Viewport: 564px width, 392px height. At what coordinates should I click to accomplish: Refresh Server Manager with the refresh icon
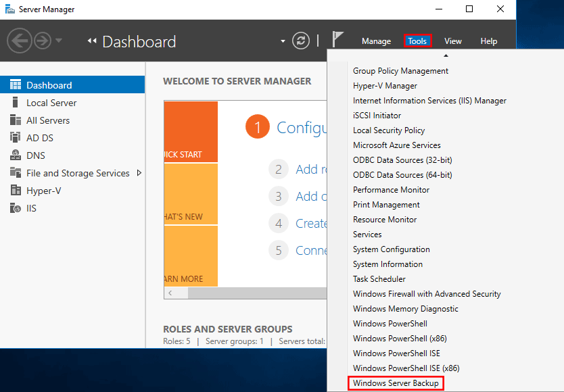pos(301,41)
